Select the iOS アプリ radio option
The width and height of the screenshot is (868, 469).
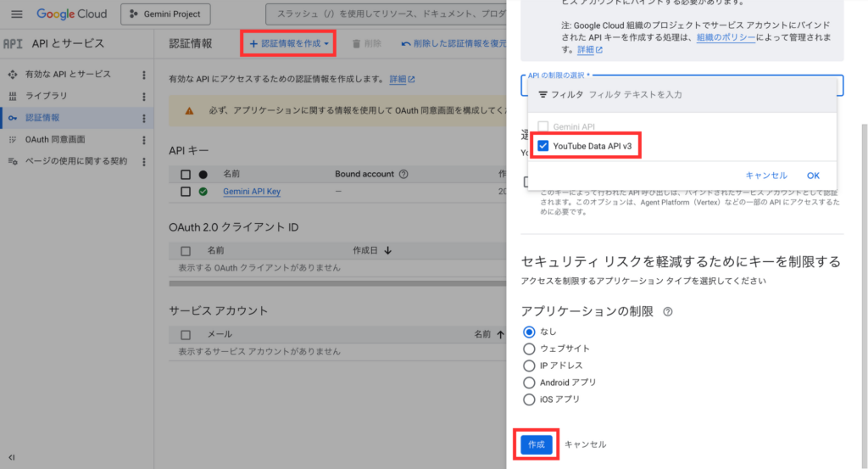[529, 399]
